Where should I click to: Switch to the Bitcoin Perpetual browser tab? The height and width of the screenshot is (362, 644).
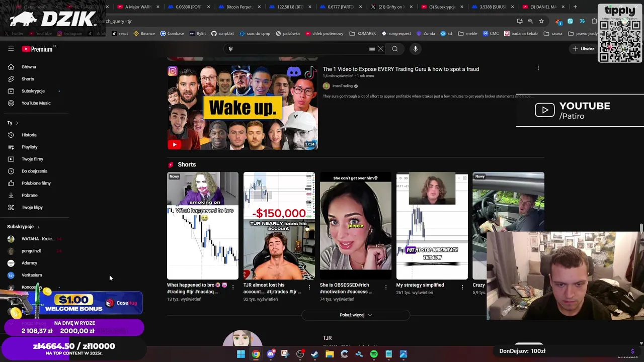click(x=240, y=7)
